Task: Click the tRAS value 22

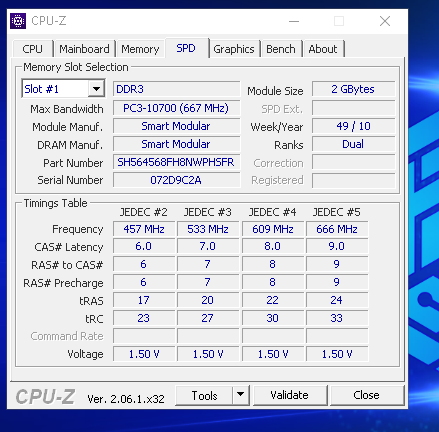Action: [x=273, y=300]
